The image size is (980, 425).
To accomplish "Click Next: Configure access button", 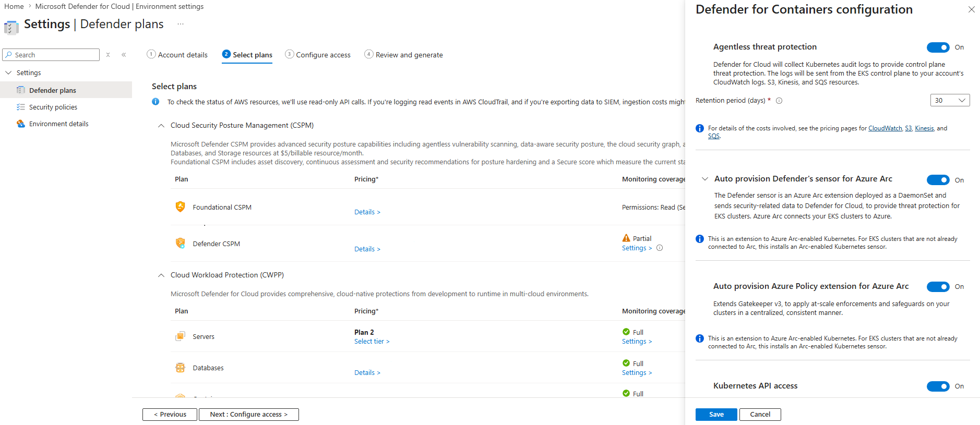I will 248,415.
